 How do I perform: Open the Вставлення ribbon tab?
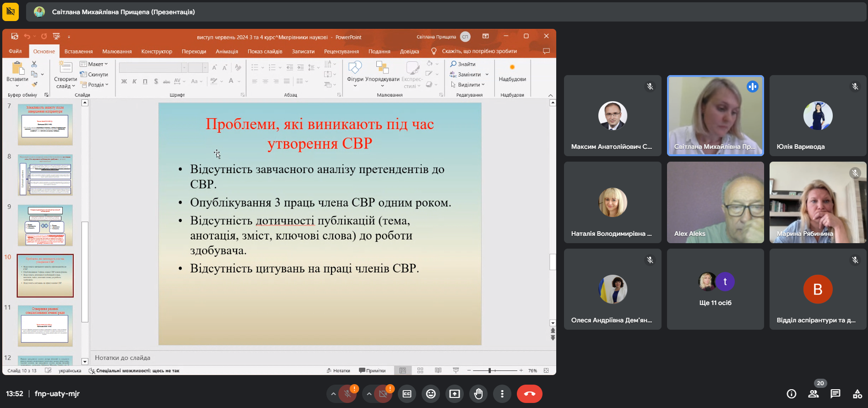click(79, 51)
